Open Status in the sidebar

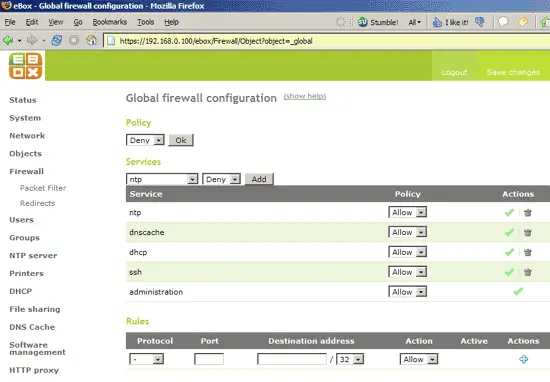tap(23, 100)
